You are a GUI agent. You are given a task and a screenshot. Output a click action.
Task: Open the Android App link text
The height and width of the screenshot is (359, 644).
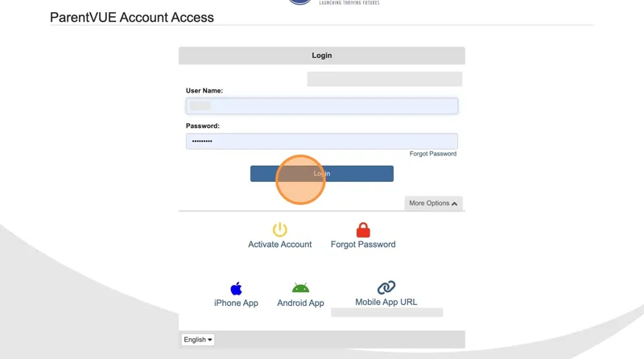click(300, 303)
